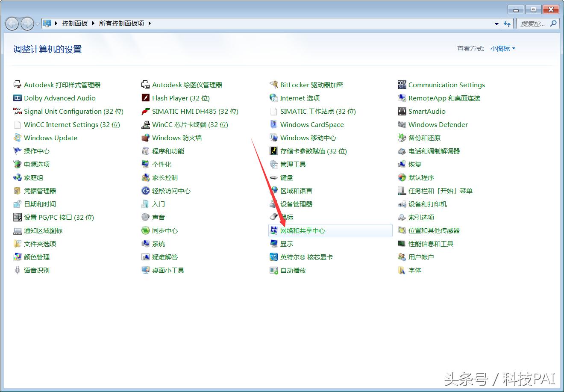Expand the address bar history dropdown arrow
Viewport: 564px width, 392px height.
[496, 24]
